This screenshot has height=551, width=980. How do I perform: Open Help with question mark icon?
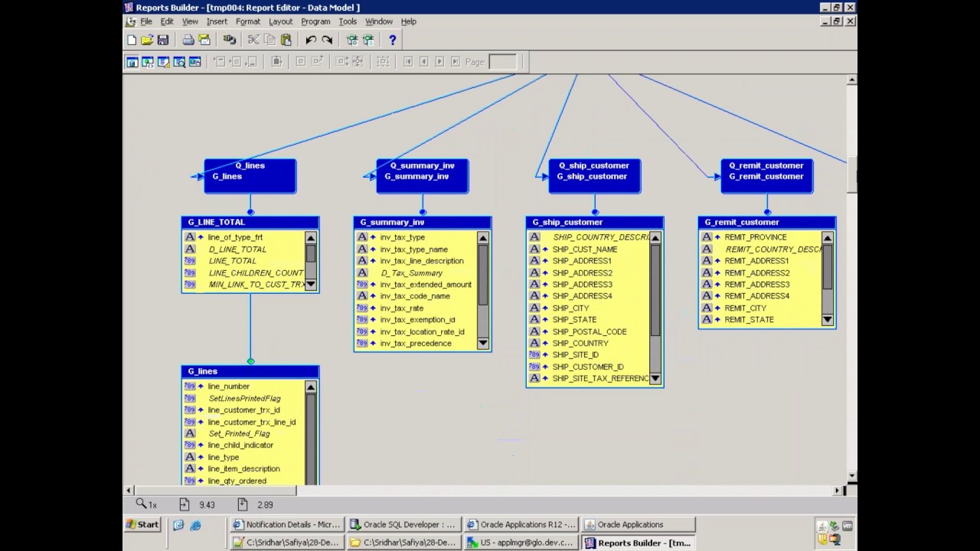tap(393, 40)
